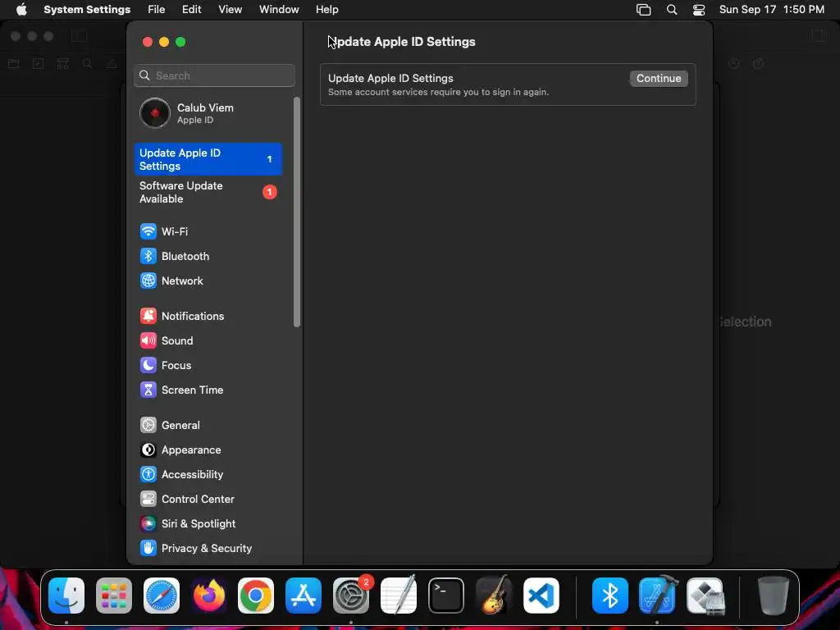Select Update Apple ID Settings sidebar row
The image size is (840, 630).
click(x=208, y=159)
